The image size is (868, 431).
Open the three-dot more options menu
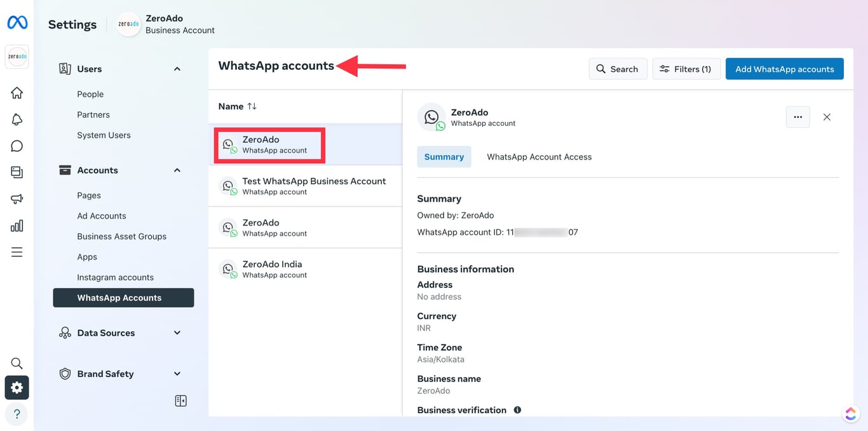pyautogui.click(x=797, y=117)
